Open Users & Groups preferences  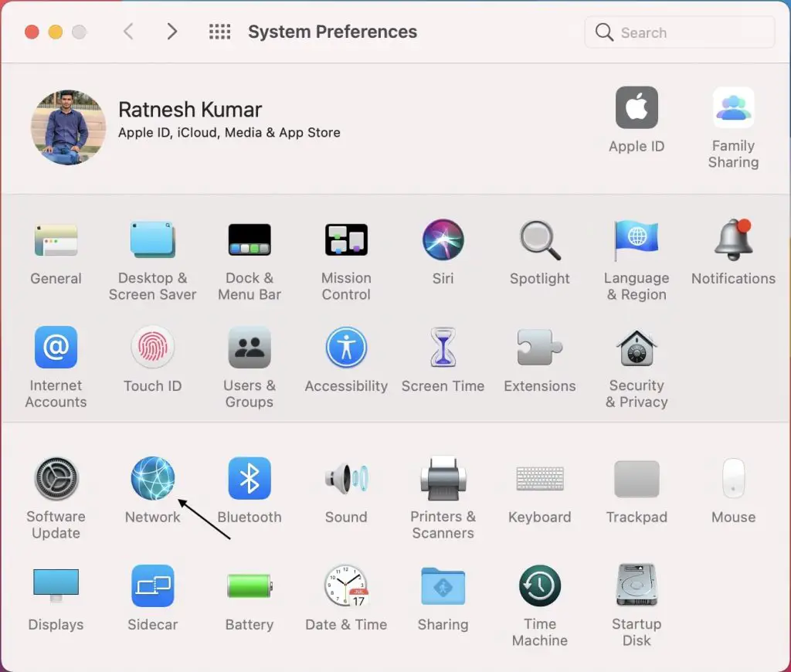(x=250, y=347)
